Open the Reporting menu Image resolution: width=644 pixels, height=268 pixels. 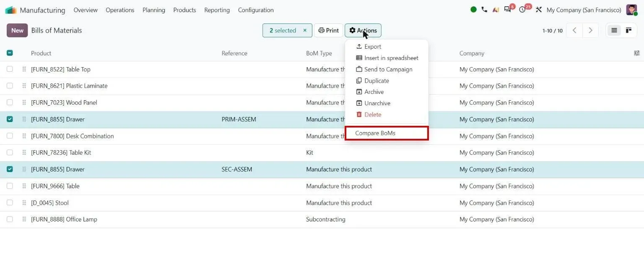point(217,10)
